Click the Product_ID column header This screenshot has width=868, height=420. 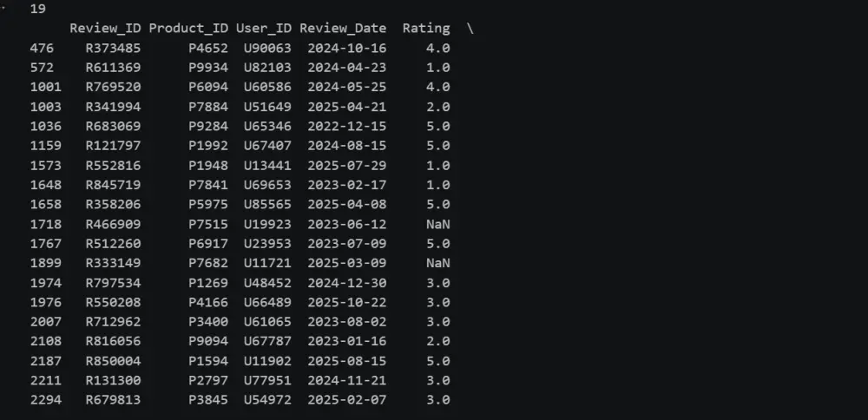click(188, 29)
